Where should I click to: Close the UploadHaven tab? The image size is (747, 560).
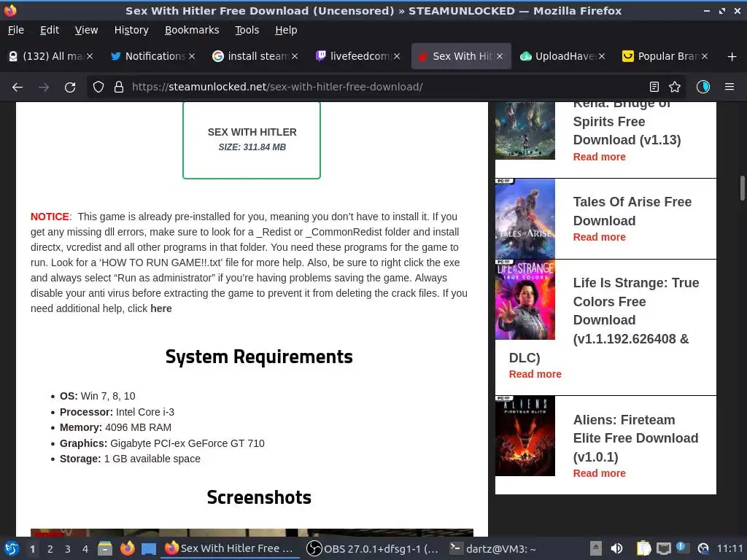click(x=602, y=56)
